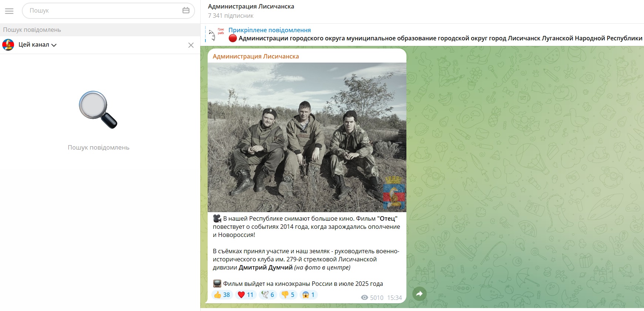Click the pinned message thumbnail image
The image size is (644, 311).
pos(217,34)
